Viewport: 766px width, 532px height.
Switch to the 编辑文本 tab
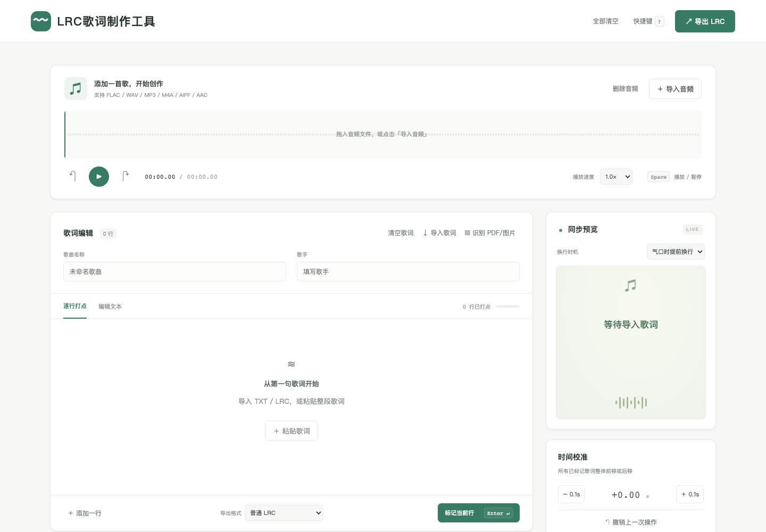[x=110, y=306]
